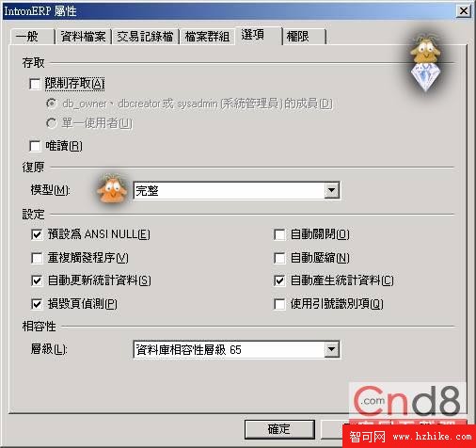Expand the 層級 compatibility level dropdown
The height and width of the screenshot is (448, 476).
pos(332,349)
